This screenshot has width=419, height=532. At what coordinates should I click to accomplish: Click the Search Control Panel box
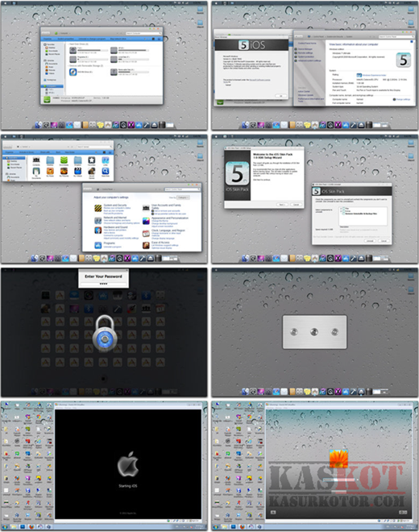[x=183, y=189]
